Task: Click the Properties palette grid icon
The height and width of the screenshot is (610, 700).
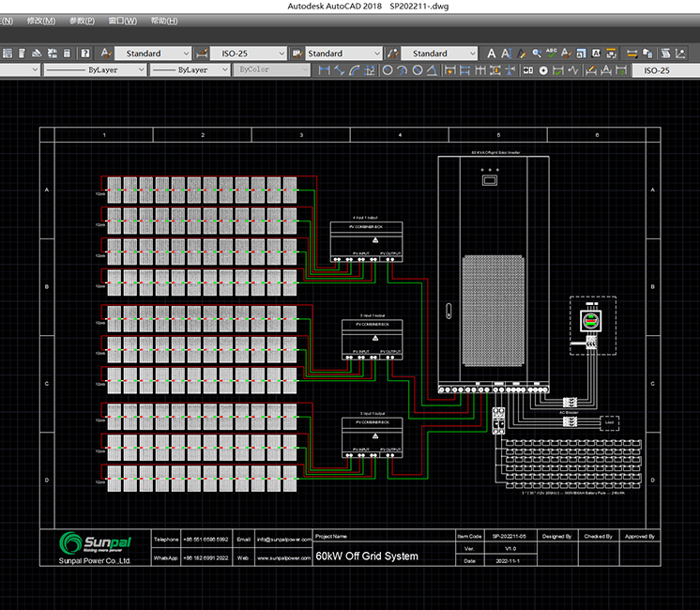Action: tap(8, 53)
